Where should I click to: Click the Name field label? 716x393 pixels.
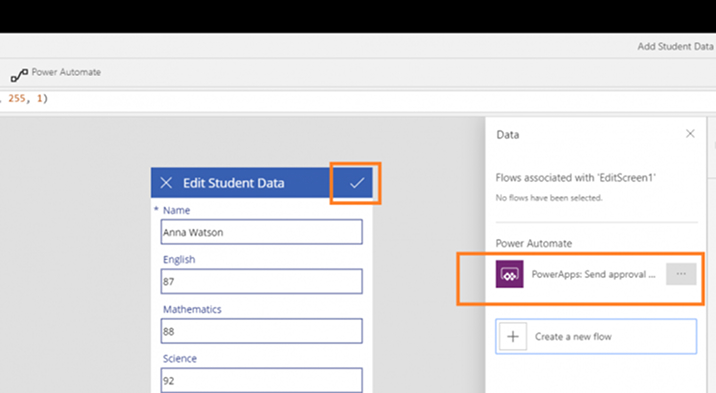pos(176,210)
